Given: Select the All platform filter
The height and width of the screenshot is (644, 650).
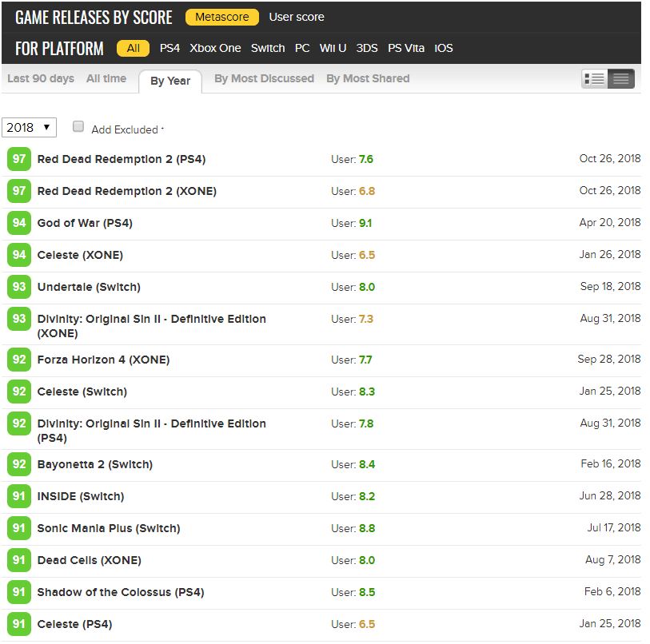Looking at the screenshot, I should 133,48.
